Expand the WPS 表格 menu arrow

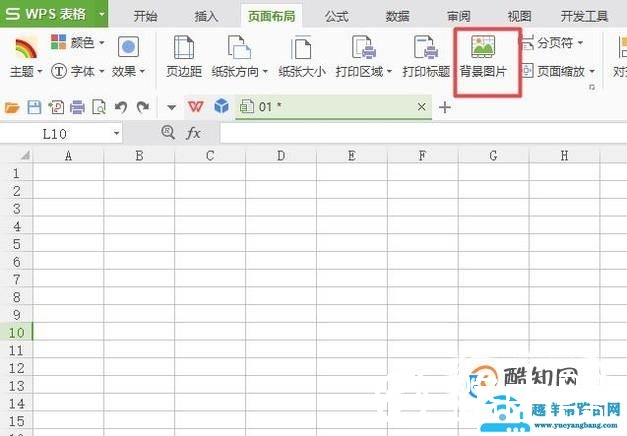102,14
